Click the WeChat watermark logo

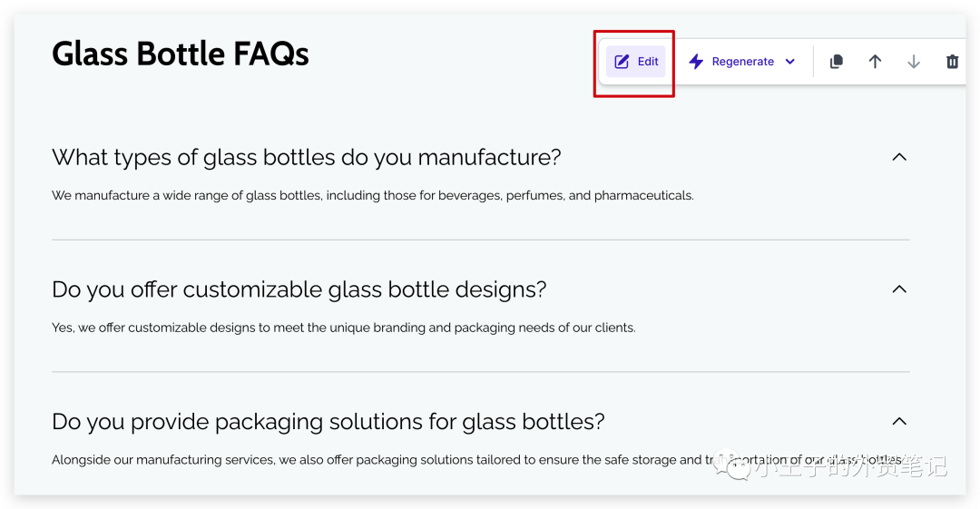pyautogui.click(x=730, y=465)
